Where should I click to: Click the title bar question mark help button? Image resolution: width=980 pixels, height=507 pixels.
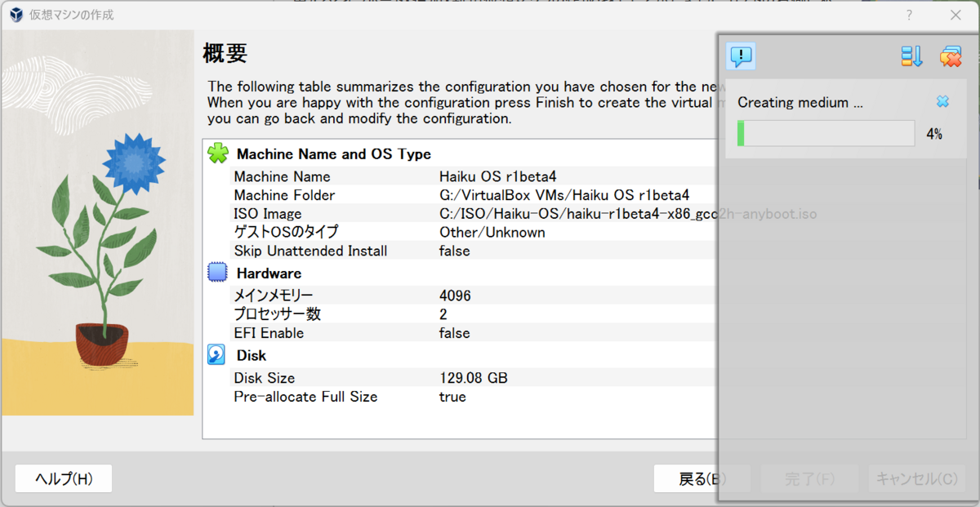pos(909,15)
